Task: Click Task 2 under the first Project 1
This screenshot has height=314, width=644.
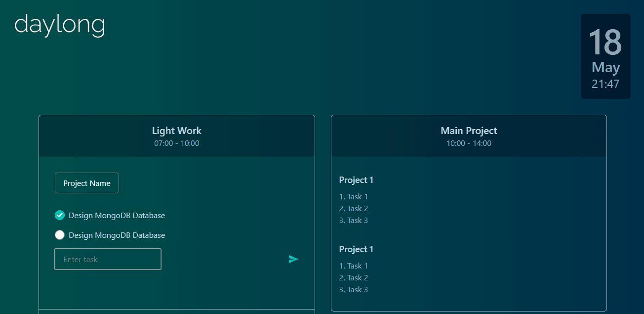Action: 354,209
